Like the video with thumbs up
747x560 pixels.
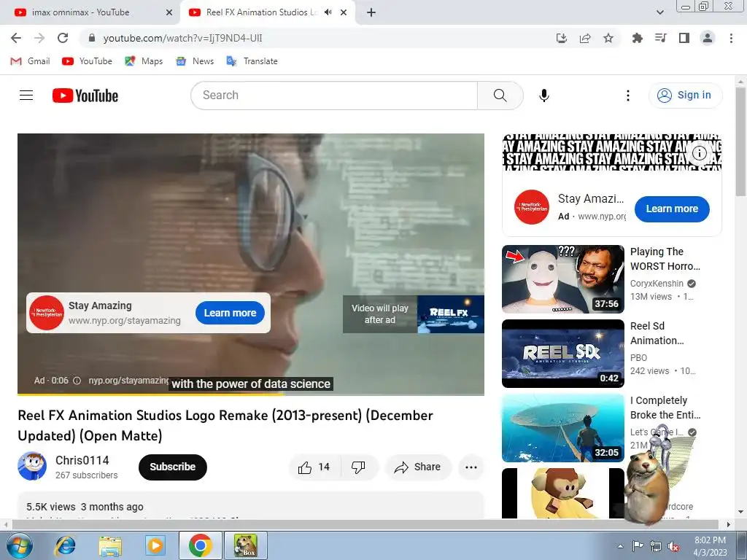pos(314,467)
